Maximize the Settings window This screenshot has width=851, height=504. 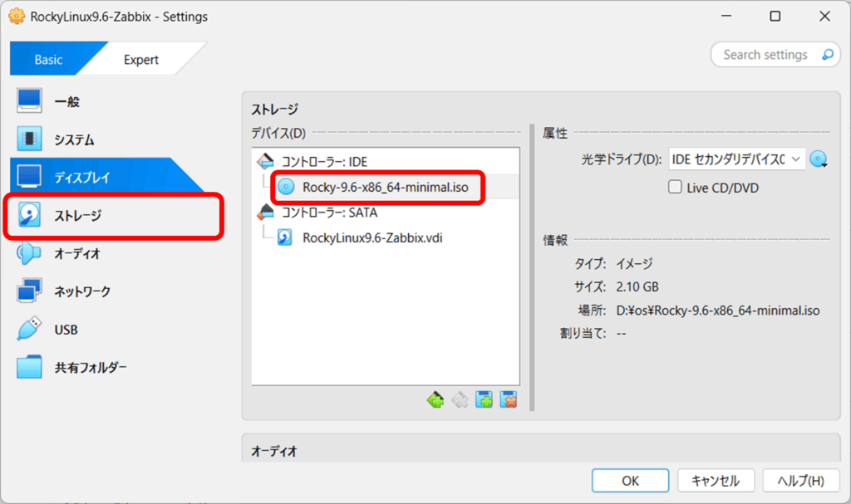[775, 17]
